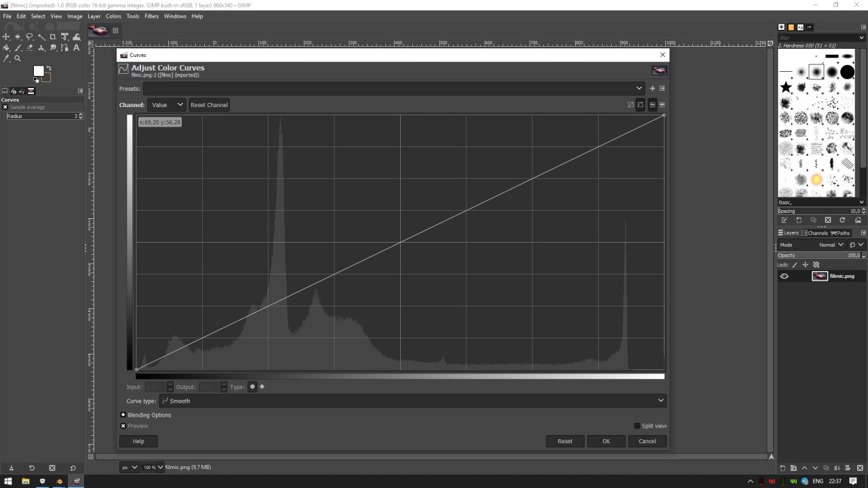Refresh brushes icon
The height and width of the screenshot is (488, 868).
click(842, 220)
